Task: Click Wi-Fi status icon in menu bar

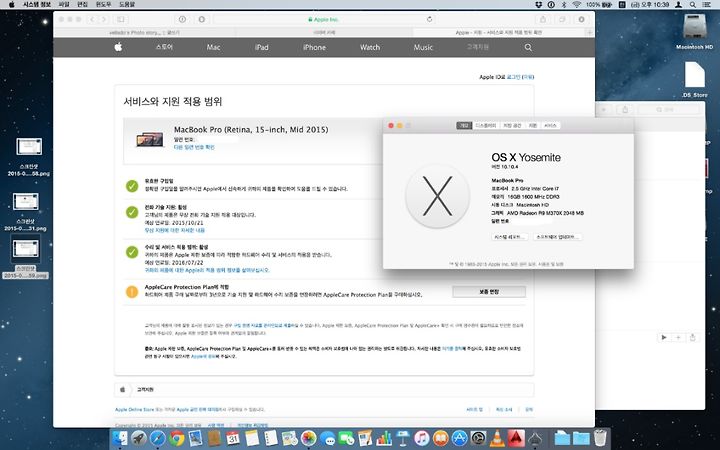Action: click(x=577, y=5)
